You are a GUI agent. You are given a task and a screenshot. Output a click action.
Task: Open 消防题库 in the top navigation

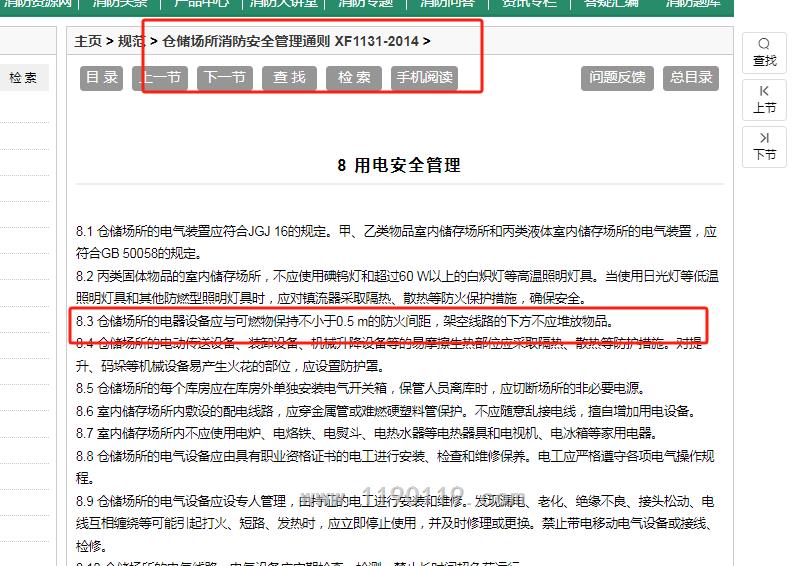pos(693,4)
